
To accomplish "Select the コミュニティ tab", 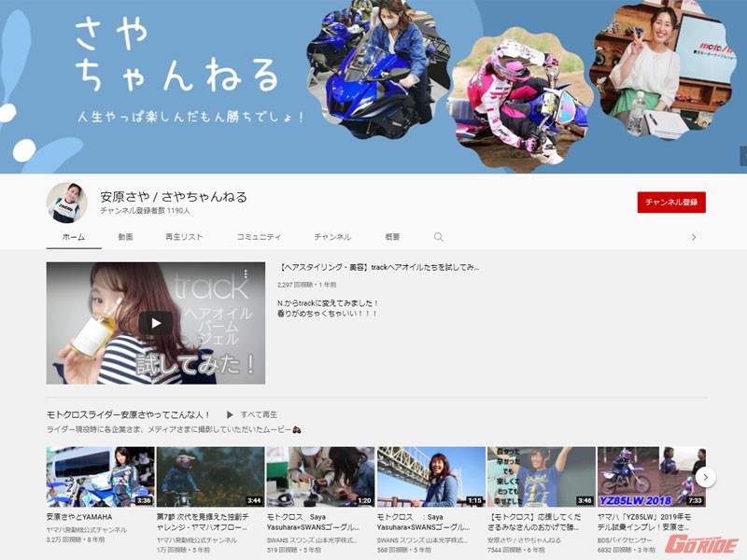I will point(259,237).
